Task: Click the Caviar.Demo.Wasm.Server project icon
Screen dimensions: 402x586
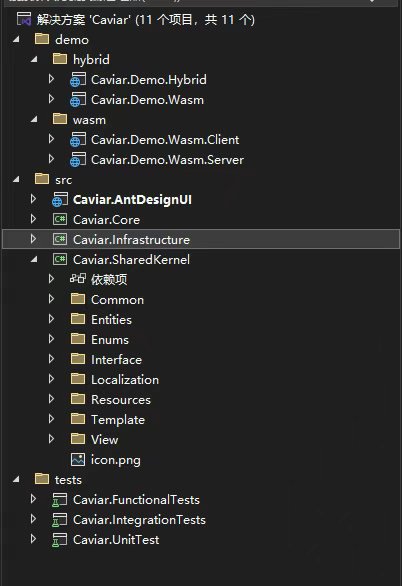Action: click(x=78, y=160)
